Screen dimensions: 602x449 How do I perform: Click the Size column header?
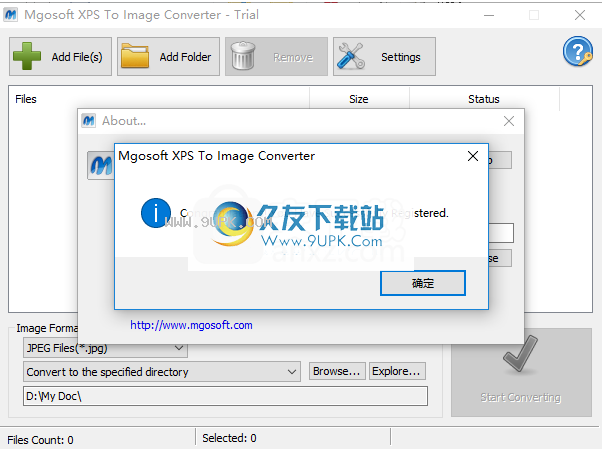(359, 99)
